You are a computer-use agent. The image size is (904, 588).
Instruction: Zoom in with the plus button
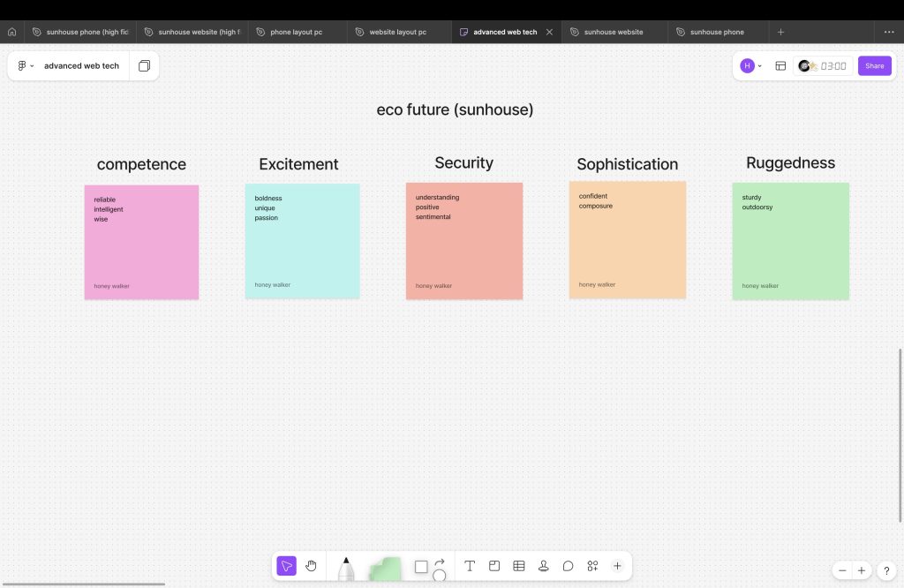tap(862, 570)
